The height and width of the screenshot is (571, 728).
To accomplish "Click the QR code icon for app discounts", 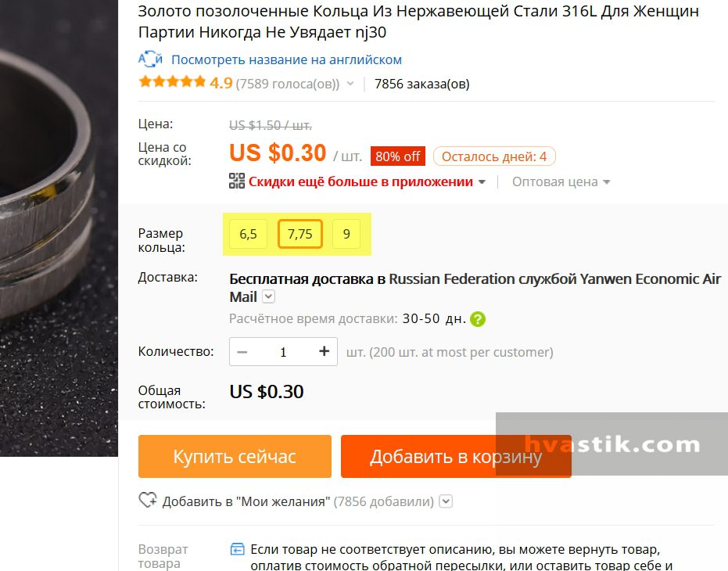I will [237, 181].
